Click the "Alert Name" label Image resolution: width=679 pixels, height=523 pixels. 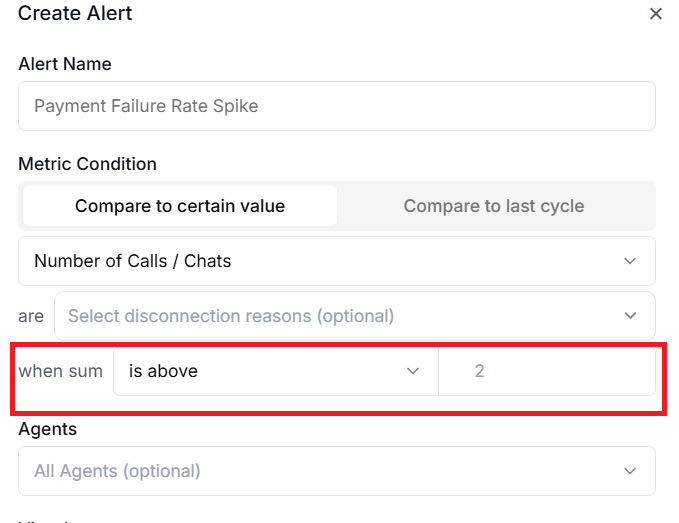coord(65,64)
